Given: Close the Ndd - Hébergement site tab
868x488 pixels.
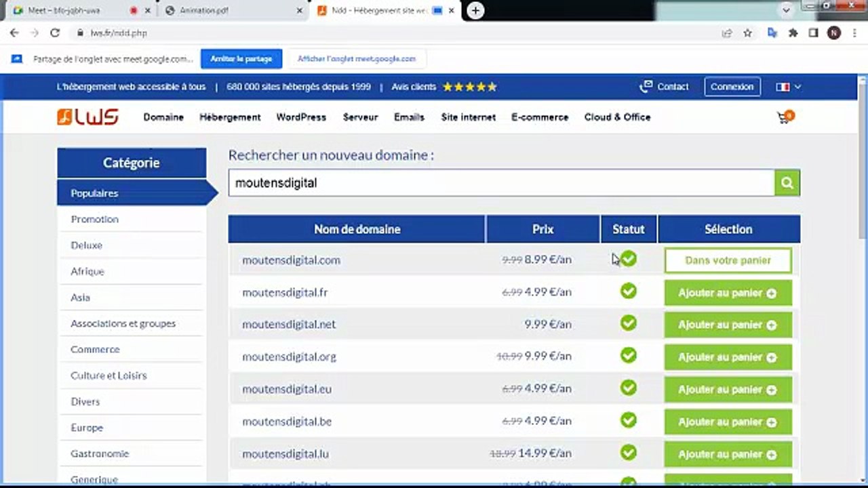Looking at the screenshot, I should coord(452,11).
